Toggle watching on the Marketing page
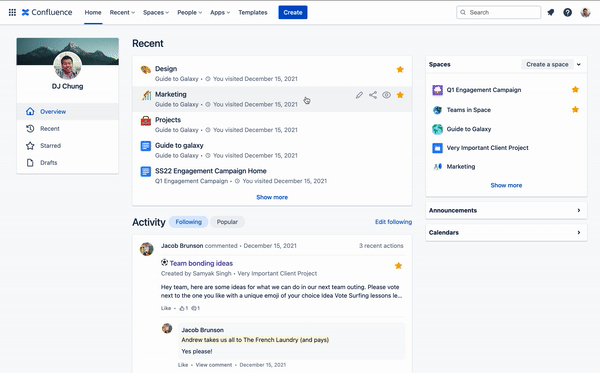This screenshot has height=373, width=600. [x=386, y=95]
